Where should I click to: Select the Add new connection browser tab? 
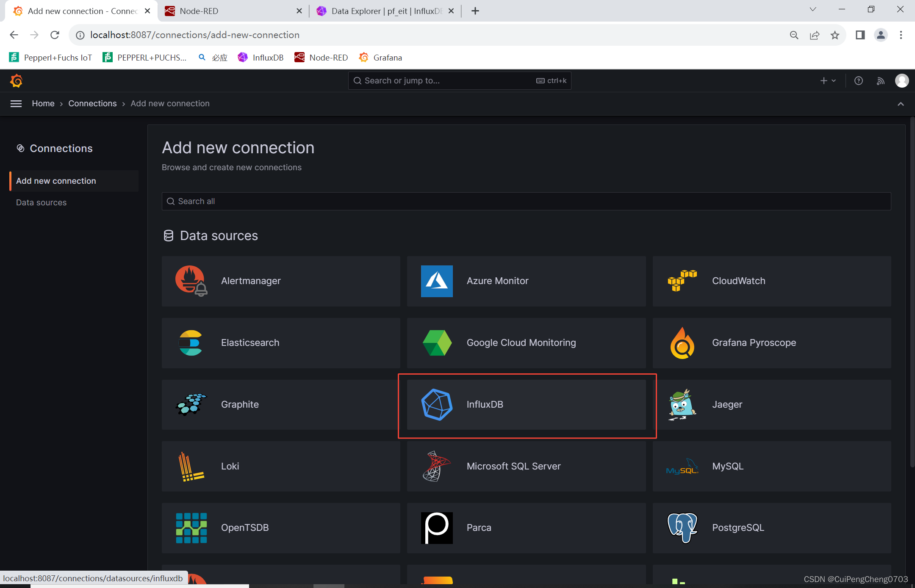(81, 11)
